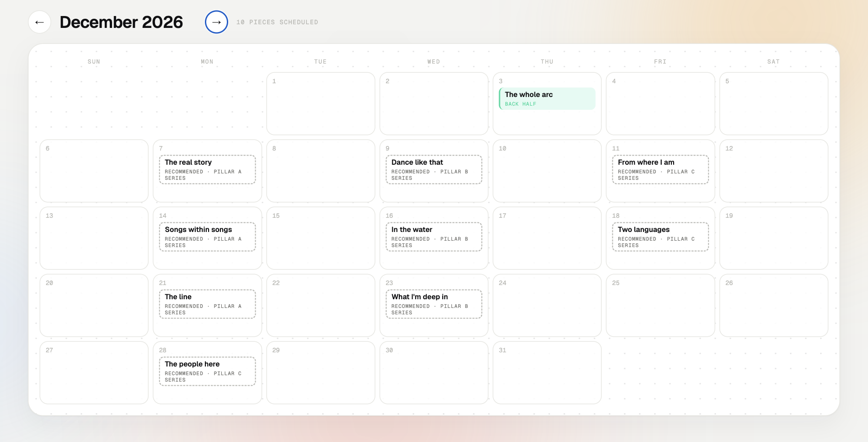Choose 'What I'm deep in' card

coord(434,304)
